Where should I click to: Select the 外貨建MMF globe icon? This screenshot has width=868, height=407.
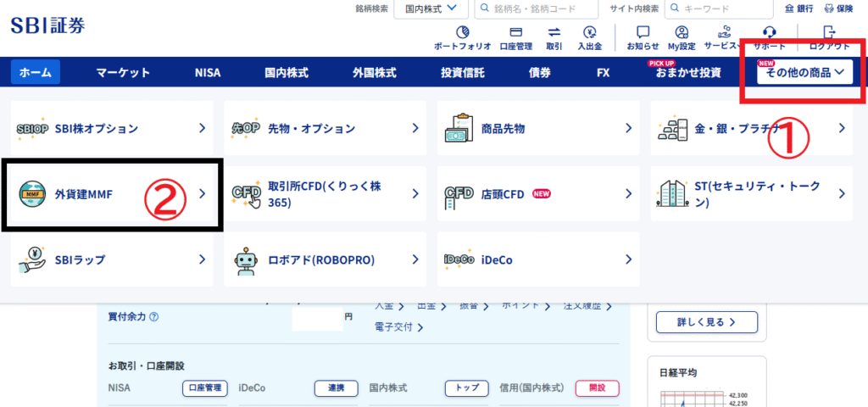32,194
